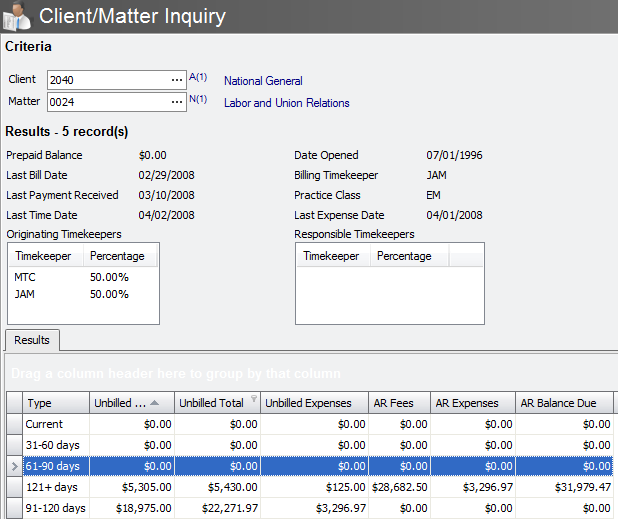Click the row indicator arrow for 61-90 days
Image resolution: width=618 pixels, height=519 pixels.
pos(12,465)
